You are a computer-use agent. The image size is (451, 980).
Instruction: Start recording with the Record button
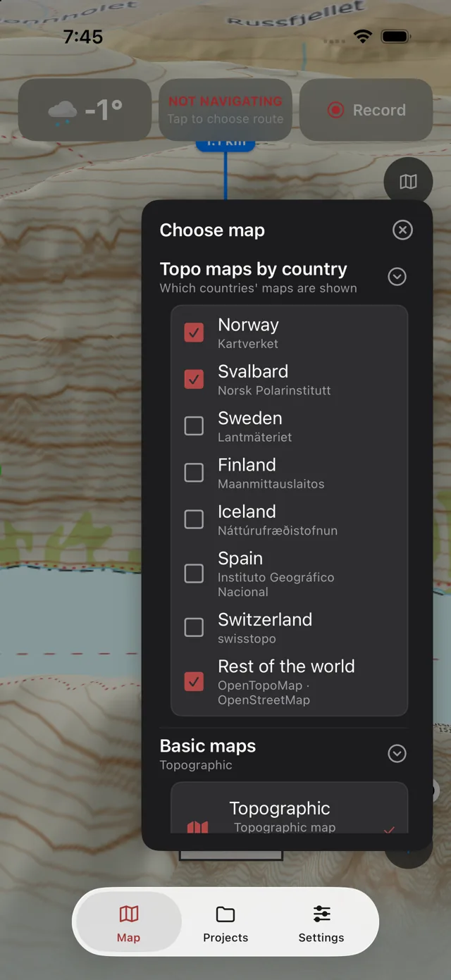tap(366, 110)
